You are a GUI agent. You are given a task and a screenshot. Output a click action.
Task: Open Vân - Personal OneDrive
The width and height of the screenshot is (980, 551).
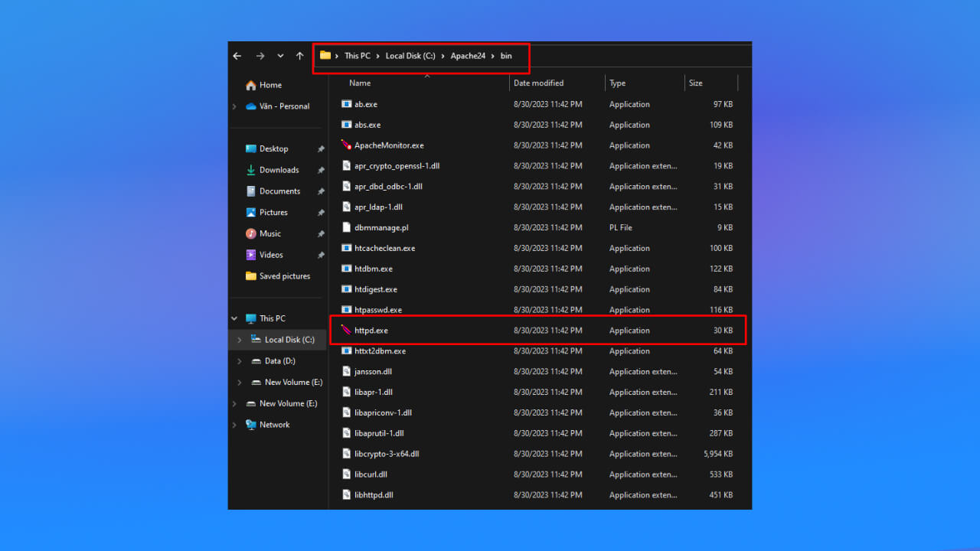tap(284, 106)
